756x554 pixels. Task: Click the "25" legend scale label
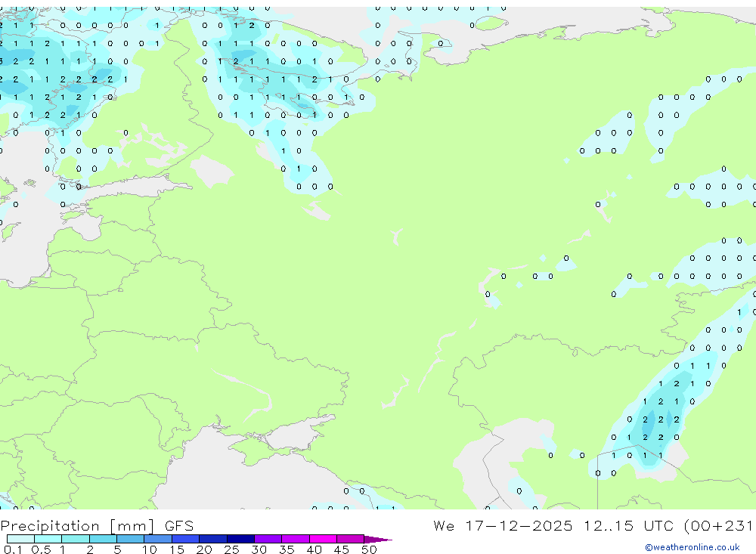[x=231, y=549]
